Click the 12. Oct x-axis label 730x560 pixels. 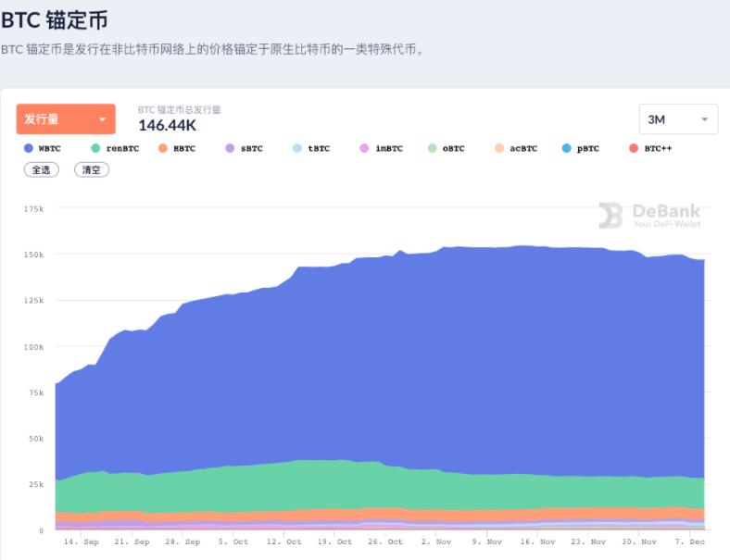[284, 541]
